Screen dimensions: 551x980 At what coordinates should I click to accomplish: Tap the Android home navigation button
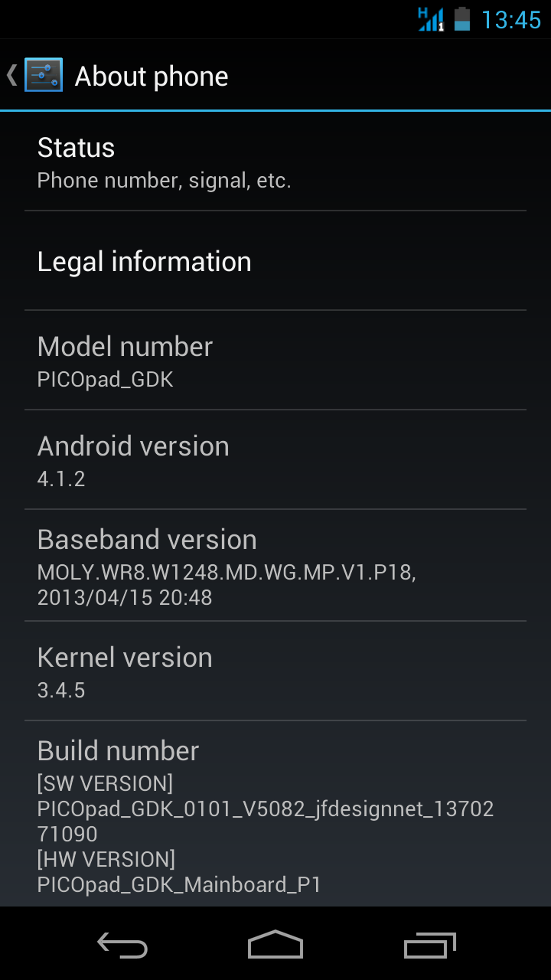click(275, 944)
